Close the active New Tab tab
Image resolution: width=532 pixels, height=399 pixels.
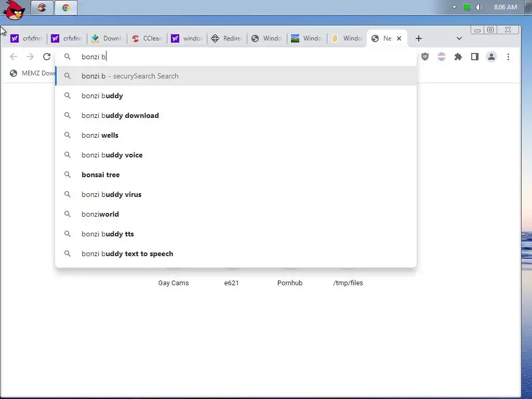(399, 38)
